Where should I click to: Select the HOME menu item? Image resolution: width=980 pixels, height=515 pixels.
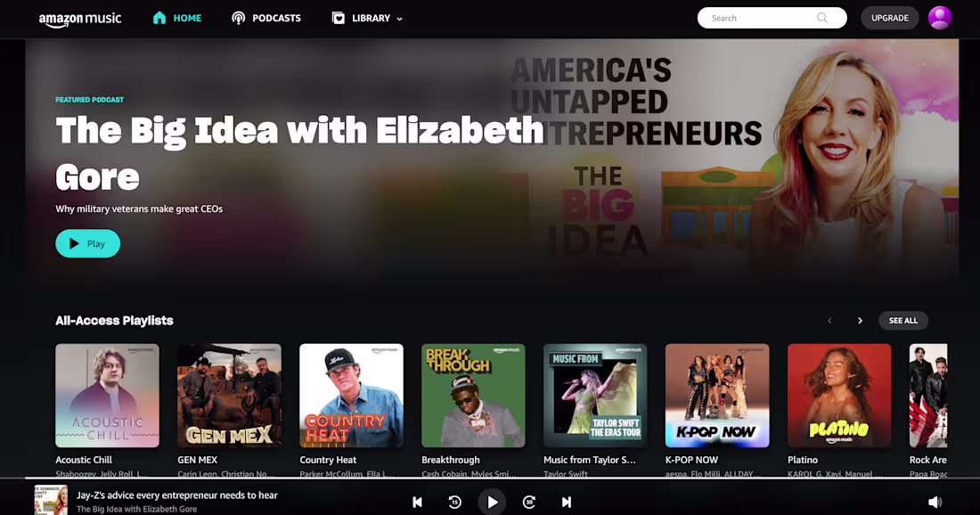(x=187, y=17)
